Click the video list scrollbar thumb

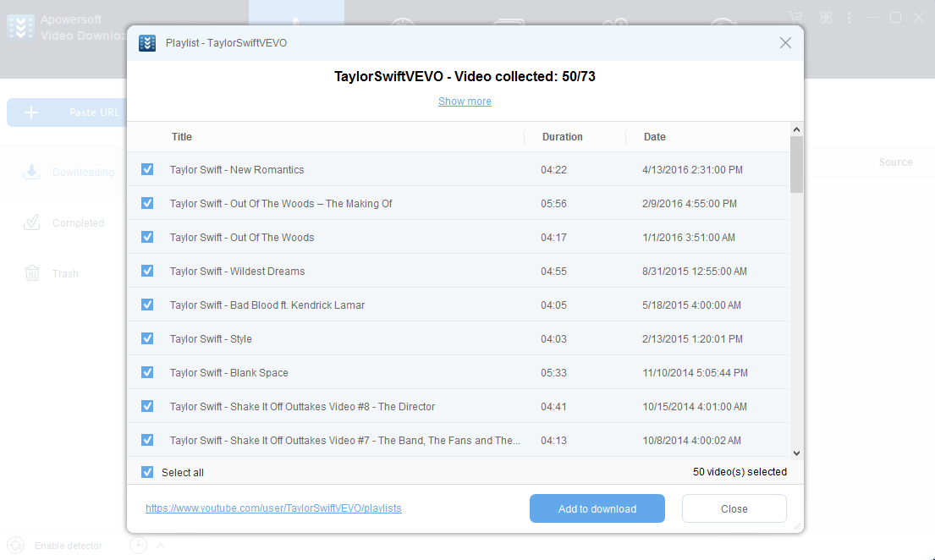(x=797, y=165)
